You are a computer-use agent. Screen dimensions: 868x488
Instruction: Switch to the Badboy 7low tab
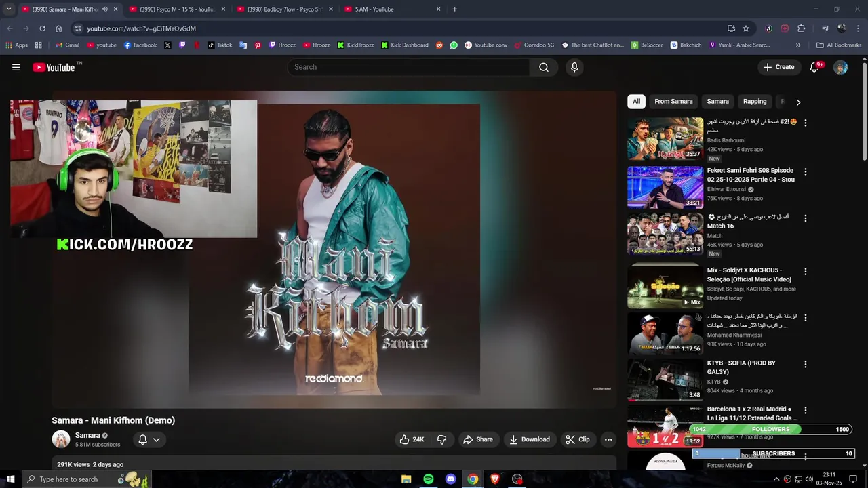(285, 9)
